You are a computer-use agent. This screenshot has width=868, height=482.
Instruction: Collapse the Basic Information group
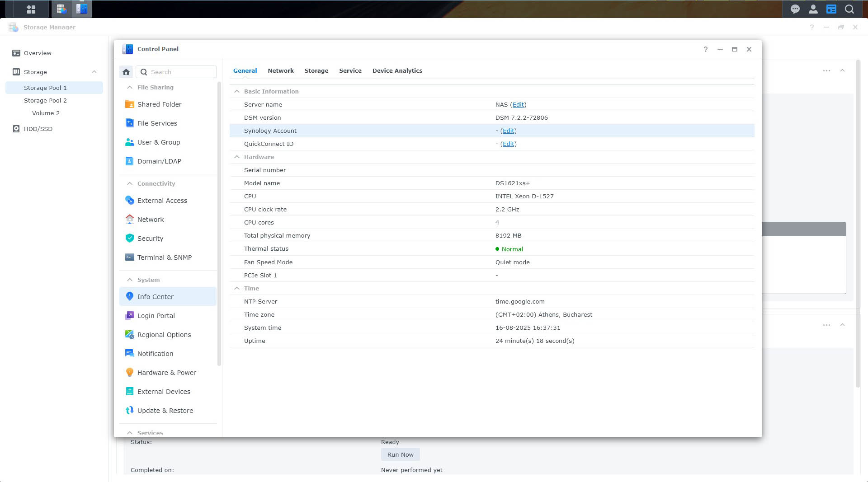(x=236, y=91)
